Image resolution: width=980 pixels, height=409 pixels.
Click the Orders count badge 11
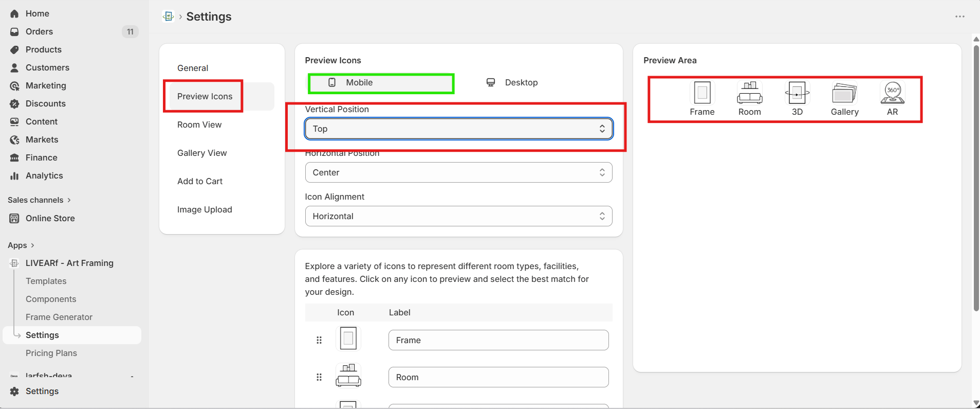(130, 32)
